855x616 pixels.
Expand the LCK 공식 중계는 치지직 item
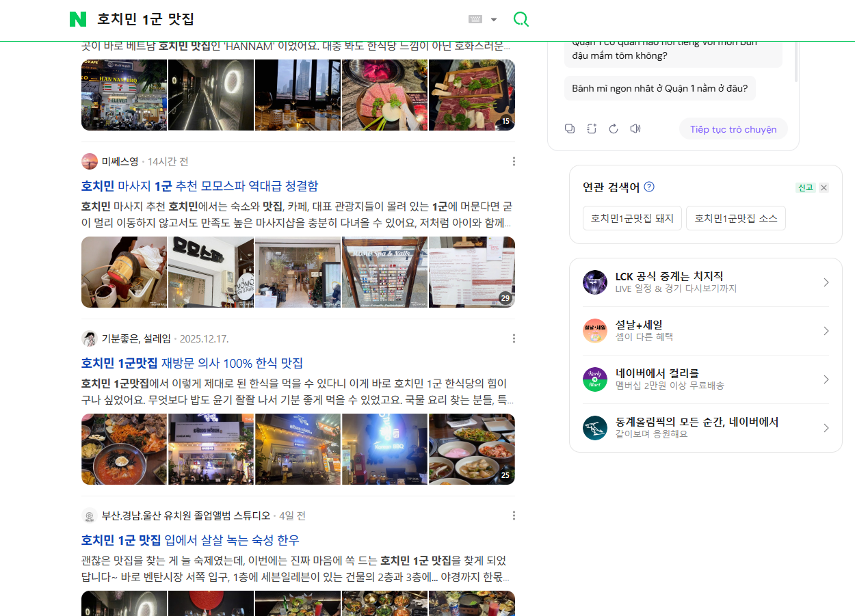[705, 282]
